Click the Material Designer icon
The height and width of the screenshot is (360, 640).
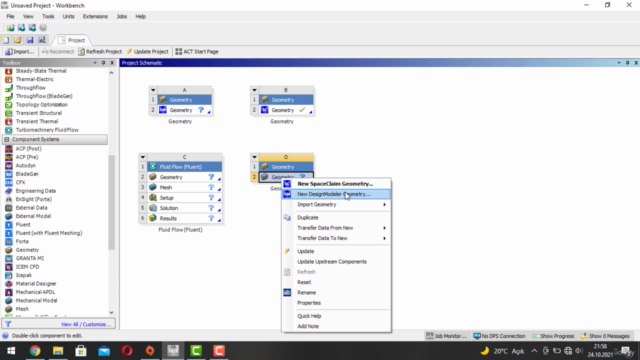click(9, 284)
